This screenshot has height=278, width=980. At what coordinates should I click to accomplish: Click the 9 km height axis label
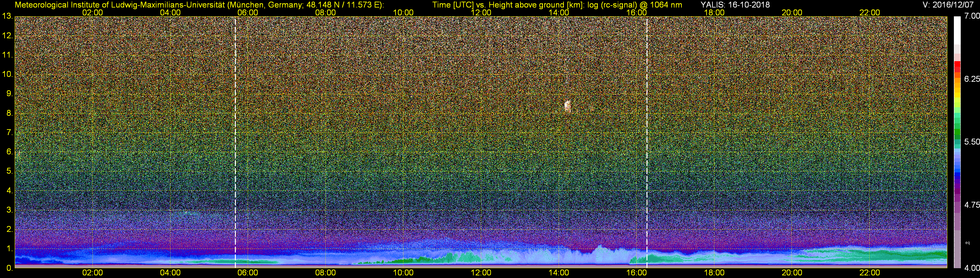[x=9, y=94]
